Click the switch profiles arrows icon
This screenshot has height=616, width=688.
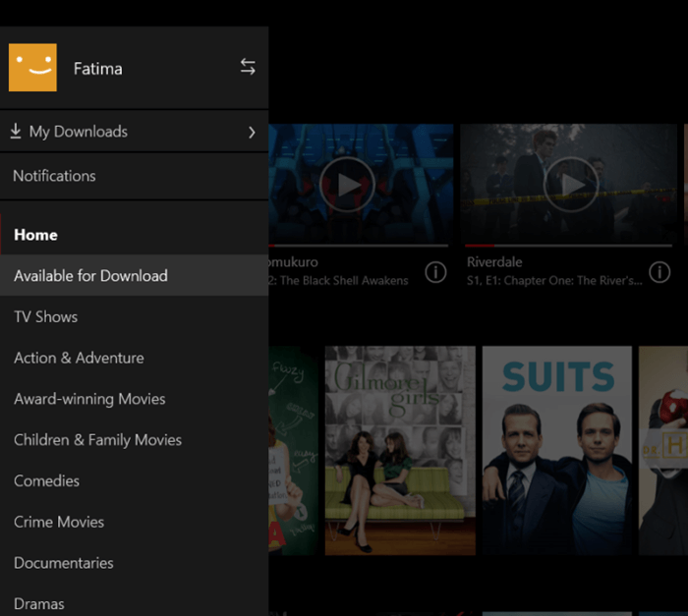pos(248,67)
